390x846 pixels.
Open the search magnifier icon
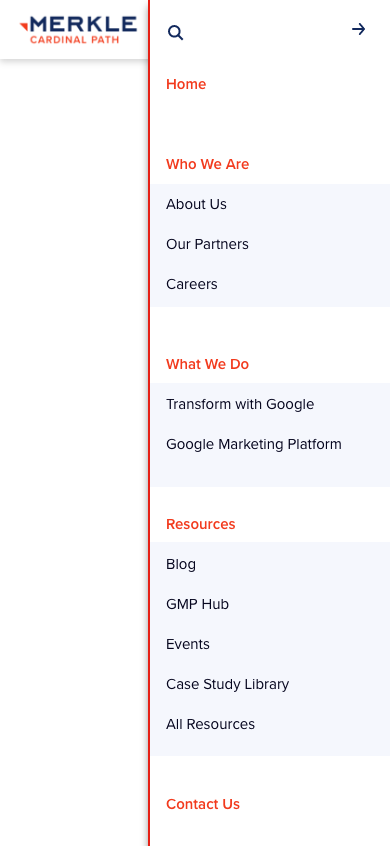pos(175,32)
